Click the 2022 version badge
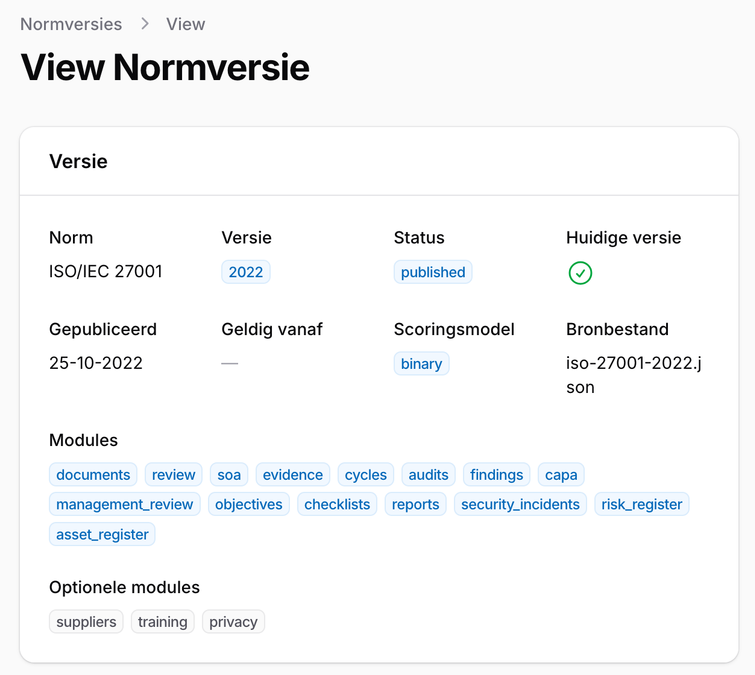The height and width of the screenshot is (675, 755). 246,272
